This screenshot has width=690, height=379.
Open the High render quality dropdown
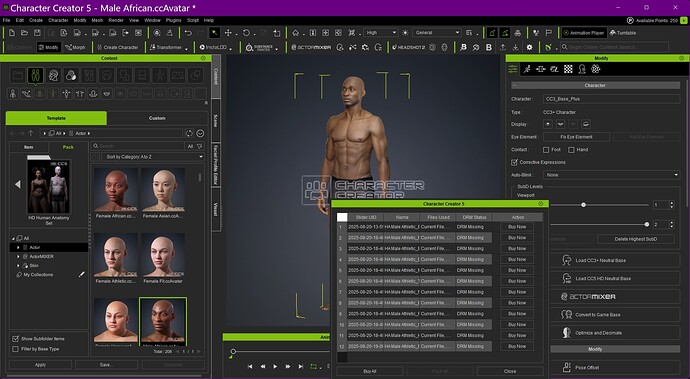(381, 33)
